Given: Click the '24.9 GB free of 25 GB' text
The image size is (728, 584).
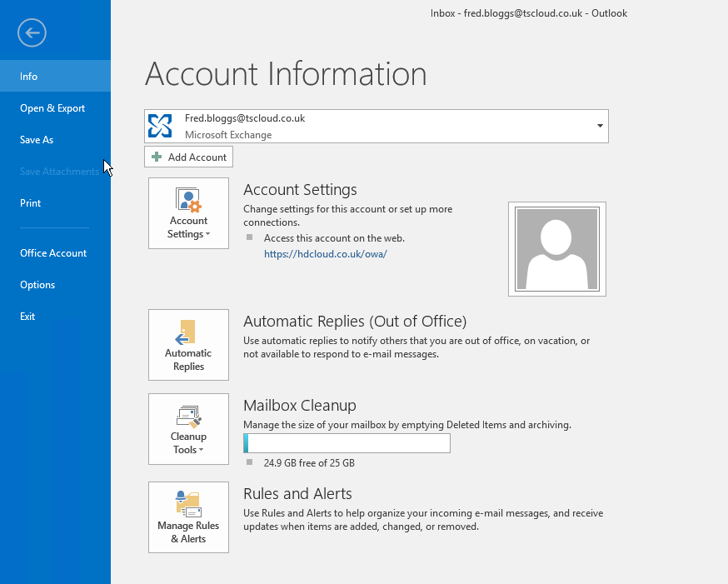Looking at the screenshot, I should (x=309, y=463).
